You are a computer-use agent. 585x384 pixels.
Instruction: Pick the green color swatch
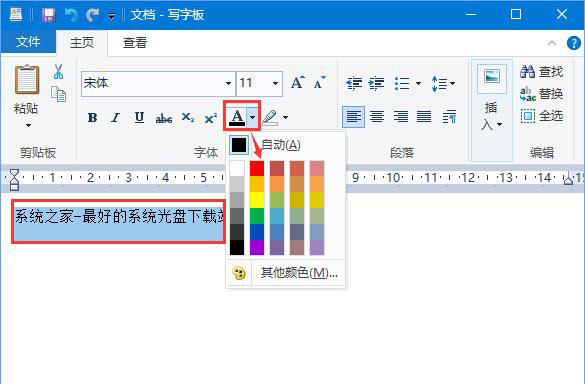click(257, 216)
